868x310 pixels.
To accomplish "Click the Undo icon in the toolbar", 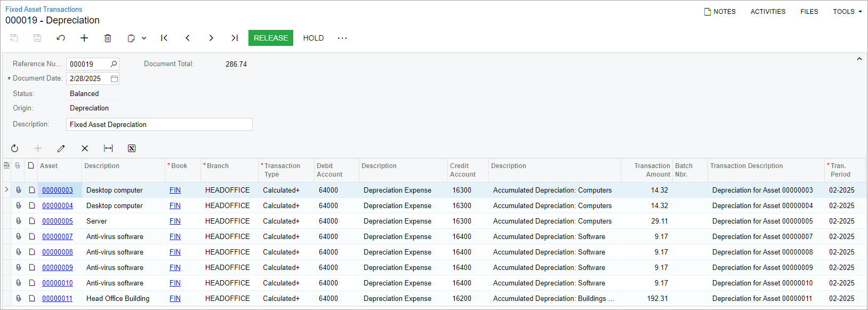I will coord(61,38).
